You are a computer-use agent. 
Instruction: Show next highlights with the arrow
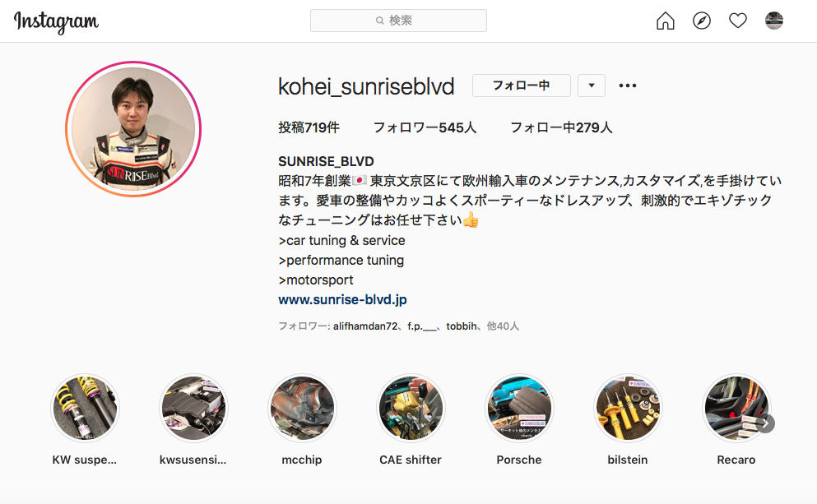(x=765, y=423)
